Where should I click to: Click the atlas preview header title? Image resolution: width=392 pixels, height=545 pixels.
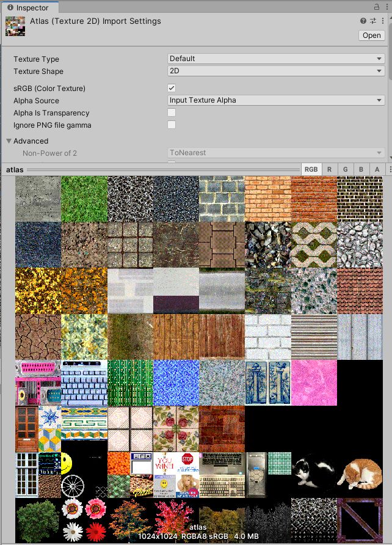pos(15,170)
